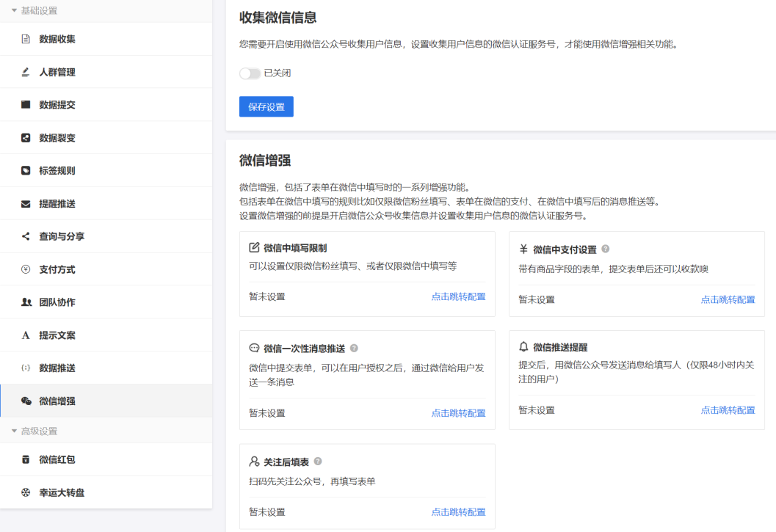
Task: Click the chat bubble icon for 微信一次性消息推送
Action: pyautogui.click(x=254, y=348)
